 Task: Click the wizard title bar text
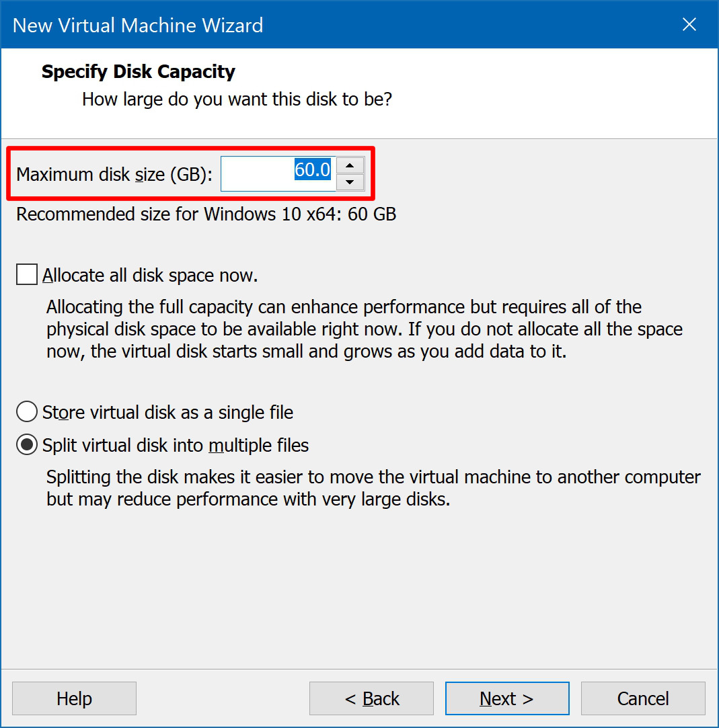pos(137,25)
